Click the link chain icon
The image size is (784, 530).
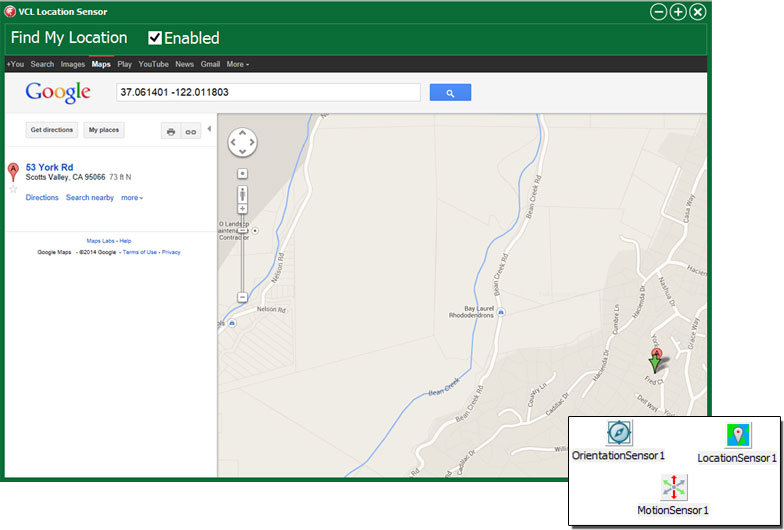(x=190, y=132)
